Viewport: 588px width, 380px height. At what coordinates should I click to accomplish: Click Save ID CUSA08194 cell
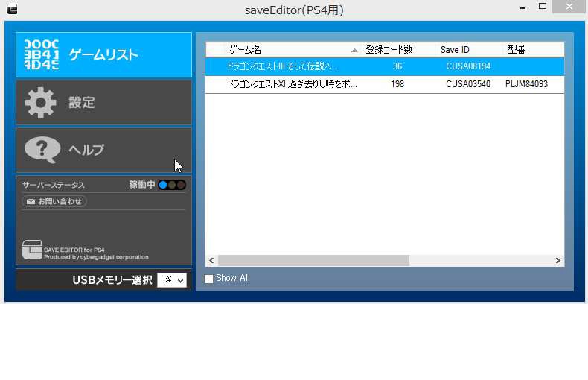[x=468, y=66]
